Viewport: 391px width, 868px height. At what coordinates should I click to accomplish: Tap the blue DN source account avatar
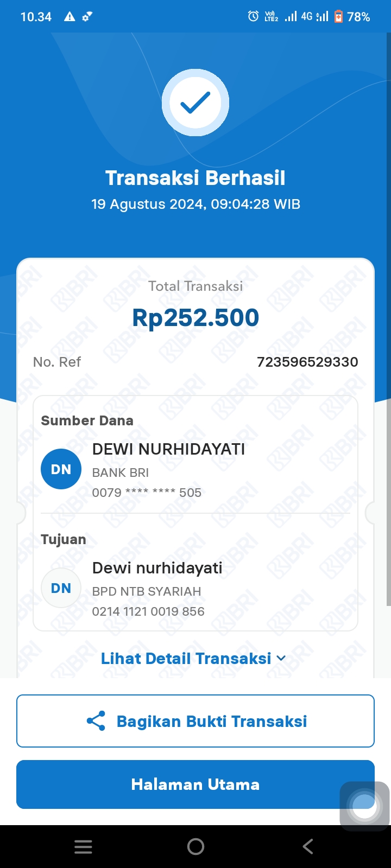(61, 469)
